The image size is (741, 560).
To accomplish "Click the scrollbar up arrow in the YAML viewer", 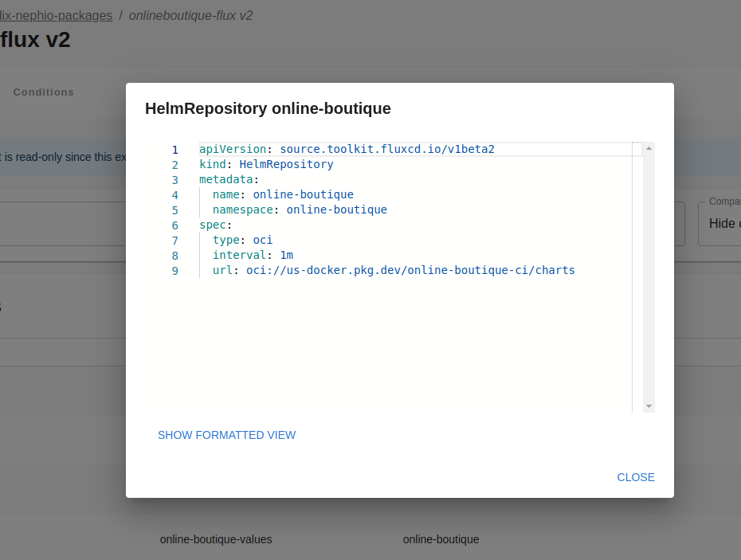I will [648, 147].
